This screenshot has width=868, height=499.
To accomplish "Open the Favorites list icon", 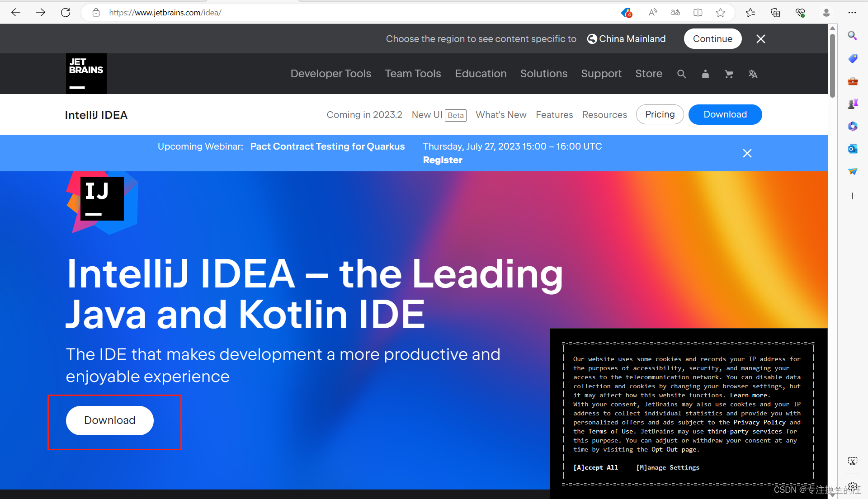I will 750,13.
